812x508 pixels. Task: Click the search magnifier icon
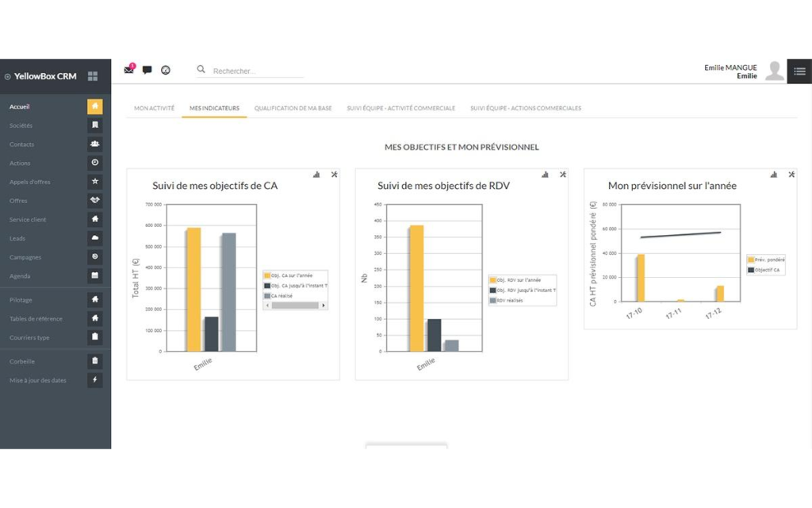click(x=201, y=69)
